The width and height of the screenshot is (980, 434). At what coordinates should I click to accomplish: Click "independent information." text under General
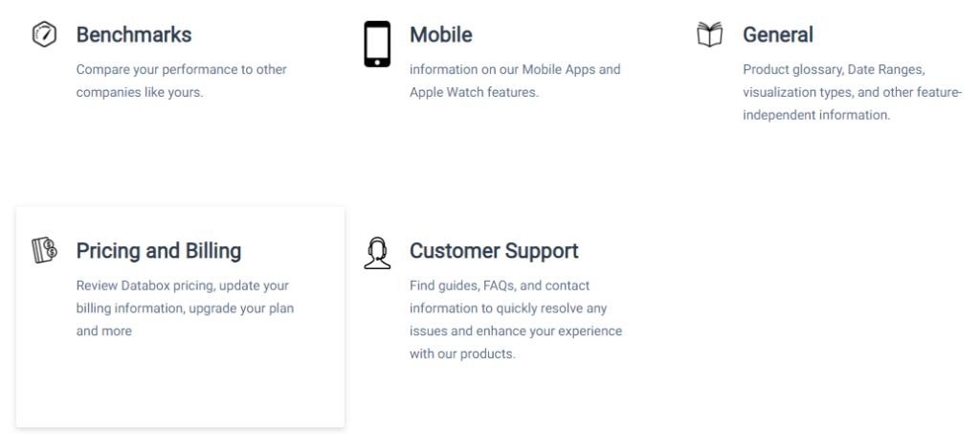(x=816, y=115)
